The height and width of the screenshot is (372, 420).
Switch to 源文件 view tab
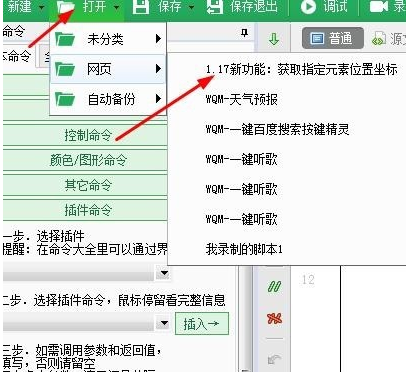pyautogui.click(x=389, y=39)
